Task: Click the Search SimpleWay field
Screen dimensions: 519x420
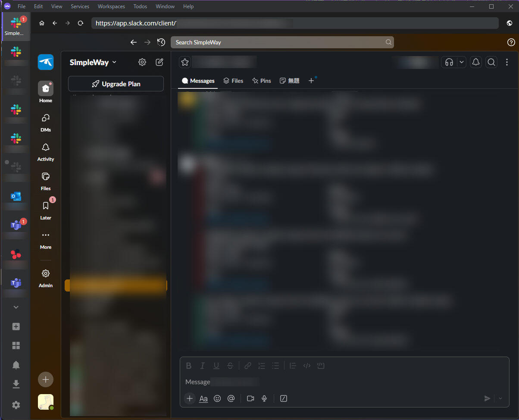Action: tap(282, 42)
